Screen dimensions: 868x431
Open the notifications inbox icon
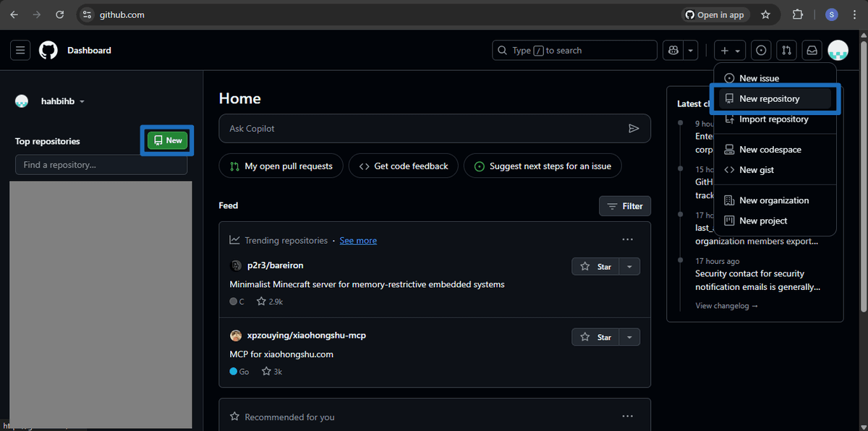(811, 50)
